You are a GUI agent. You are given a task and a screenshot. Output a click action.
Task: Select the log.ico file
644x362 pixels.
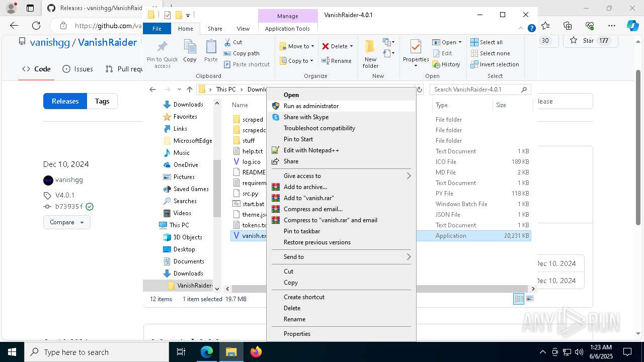[248, 162]
